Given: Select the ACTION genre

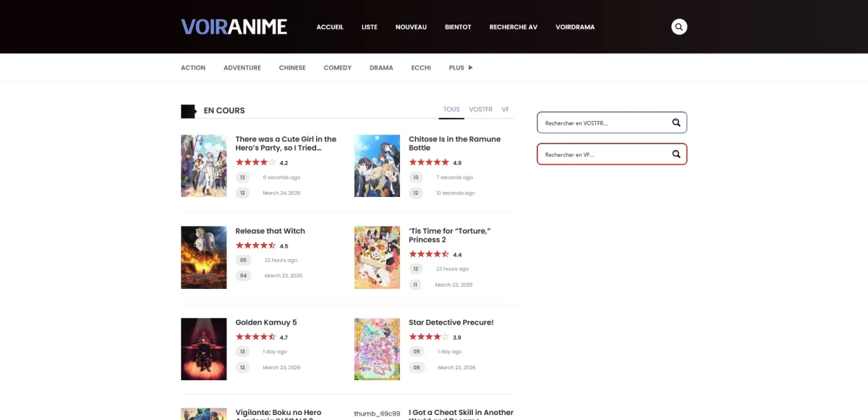Looking at the screenshot, I should pyautogui.click(x=193, y=67).
